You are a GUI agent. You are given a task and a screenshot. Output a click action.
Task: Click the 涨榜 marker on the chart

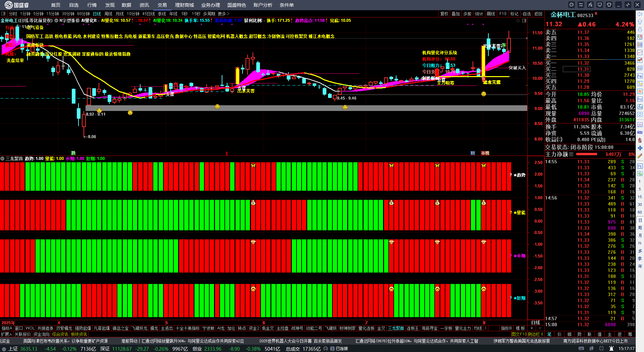pyautogui.click(x=485, y=153)
